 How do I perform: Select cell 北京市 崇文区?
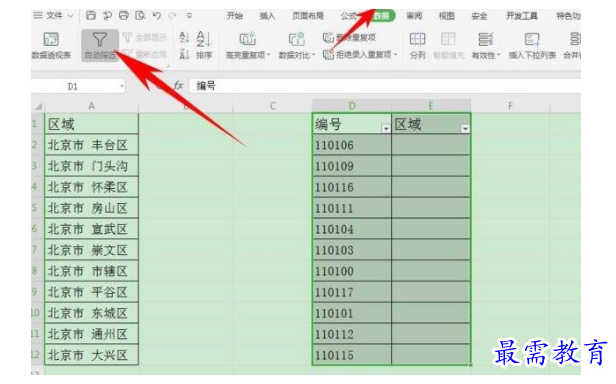click(92, 250)
